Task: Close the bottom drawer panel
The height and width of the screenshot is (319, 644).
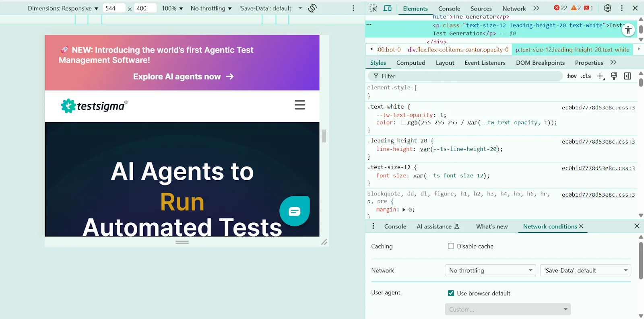Action: tap(637, 226)
